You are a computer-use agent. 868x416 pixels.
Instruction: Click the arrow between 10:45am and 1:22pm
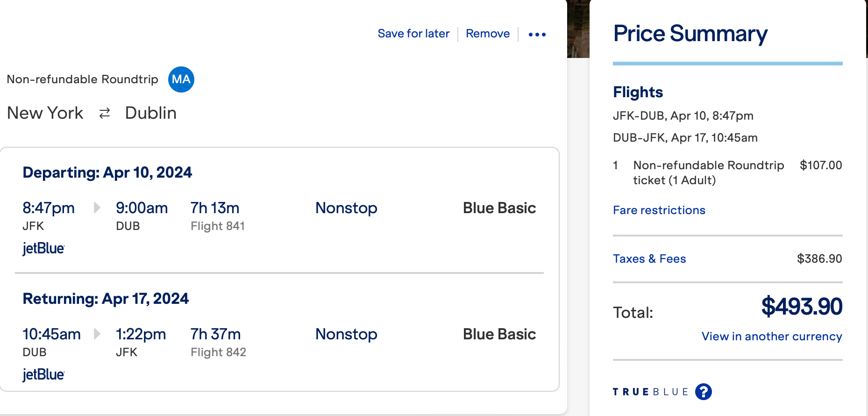point(97,334)
